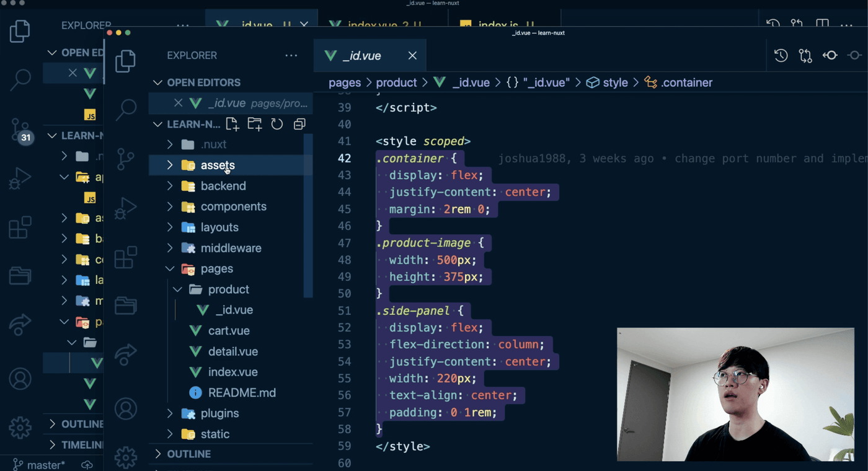Collapse LEARN-N project section in front window
868x471 pixels.
click(158, 124)
